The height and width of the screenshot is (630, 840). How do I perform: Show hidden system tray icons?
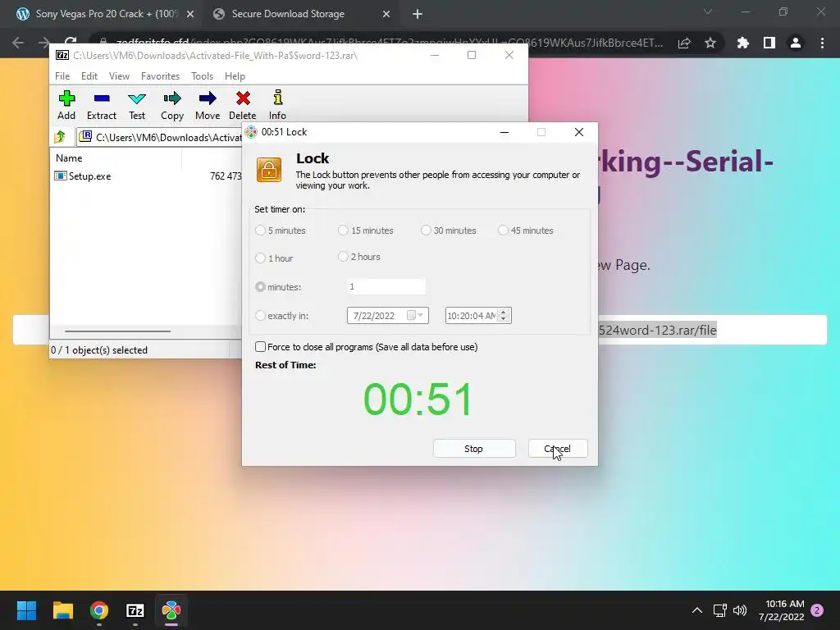click(697, 610)
